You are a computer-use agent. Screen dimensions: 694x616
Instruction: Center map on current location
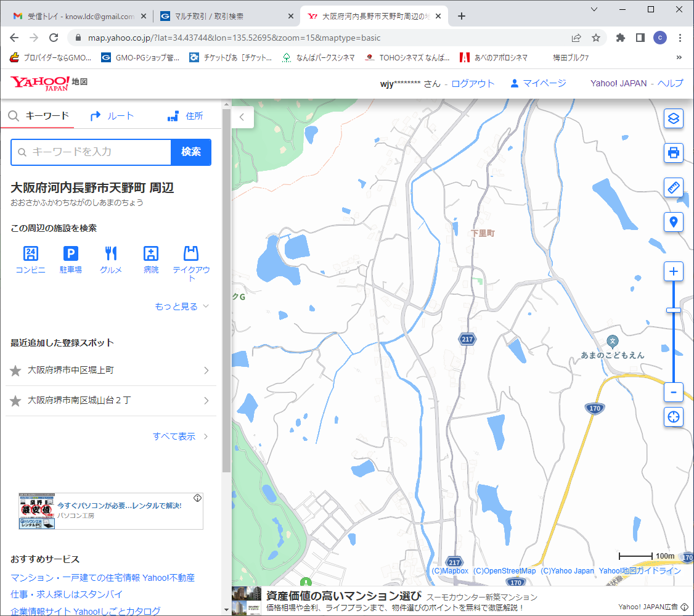pyautogui.click(x=674, y=417)
